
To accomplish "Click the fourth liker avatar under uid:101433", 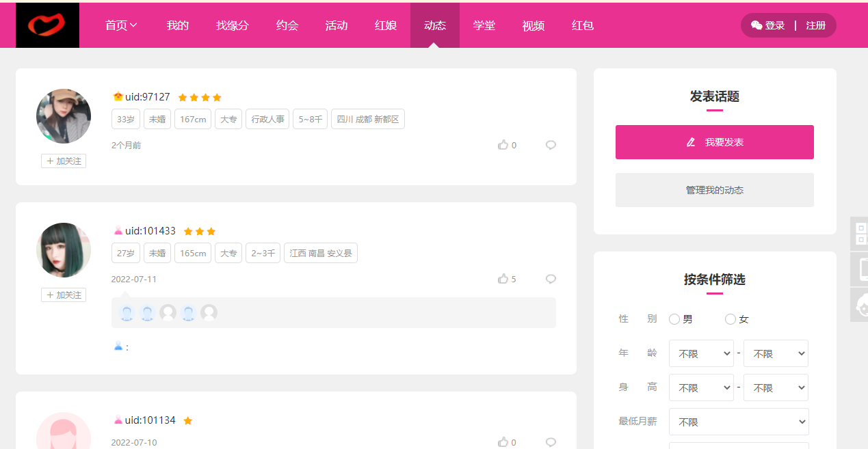I will click(188, 313).
